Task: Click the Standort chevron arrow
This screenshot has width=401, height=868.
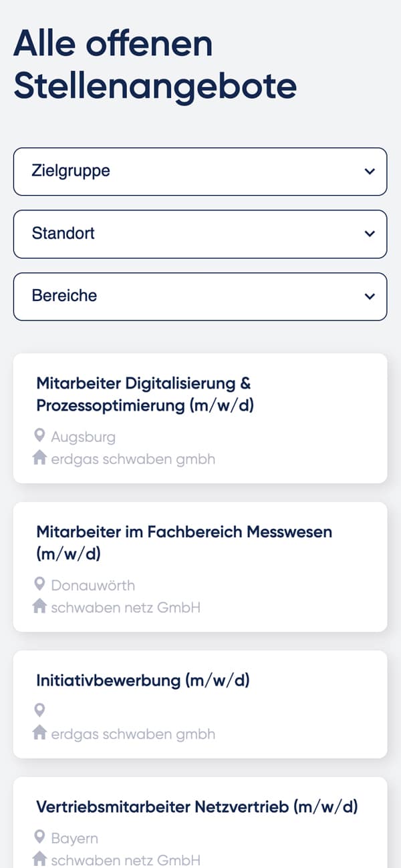Action: (370, 234)
